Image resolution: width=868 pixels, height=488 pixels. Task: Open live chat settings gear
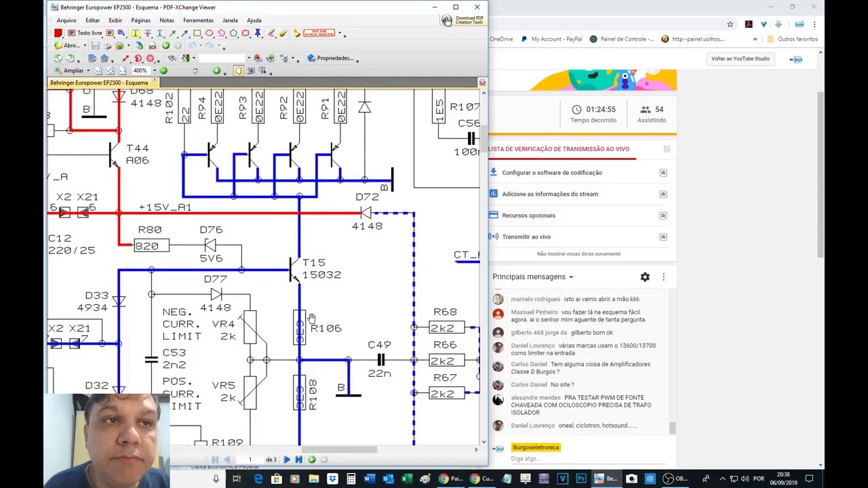645,277
